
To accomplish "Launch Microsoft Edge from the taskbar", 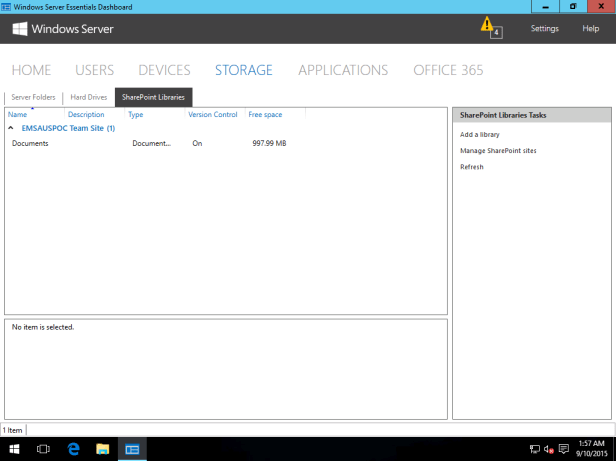I will click(x=73, y=450).
